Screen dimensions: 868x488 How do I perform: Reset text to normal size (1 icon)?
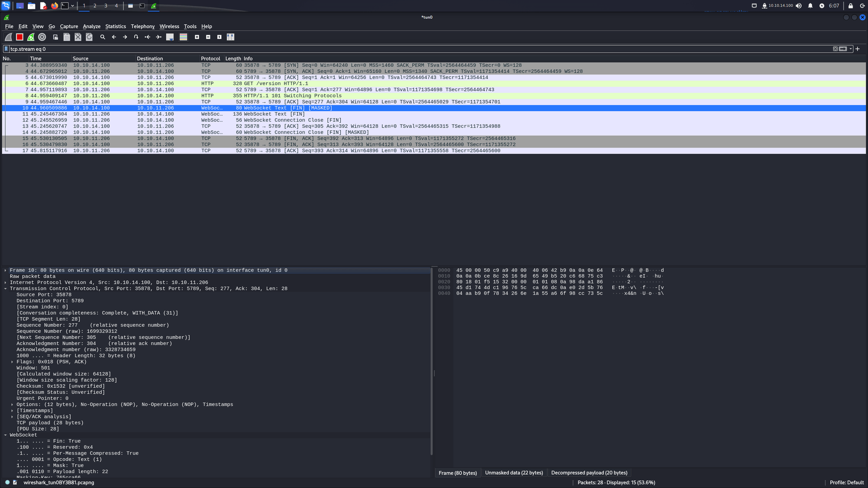point(220,37)
